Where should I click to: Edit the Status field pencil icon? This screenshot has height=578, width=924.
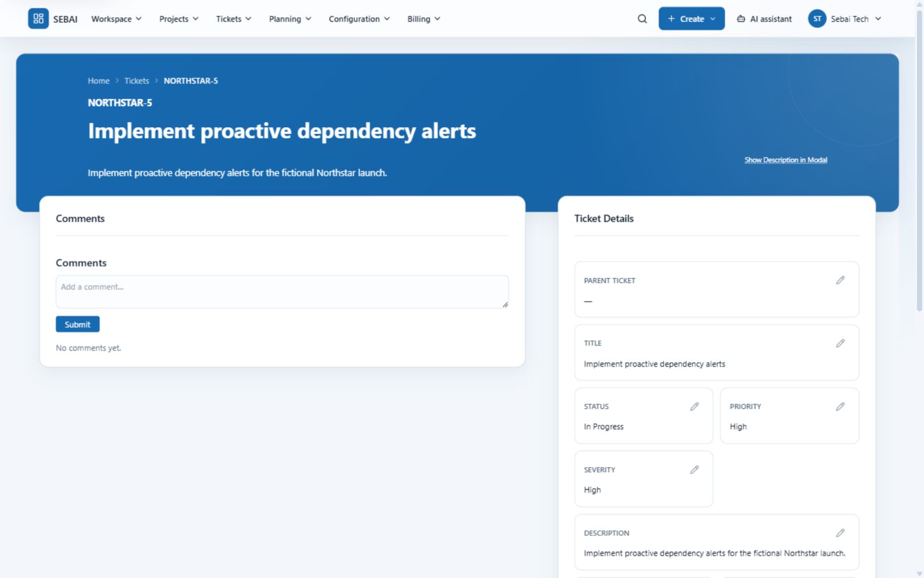(694, 407)
